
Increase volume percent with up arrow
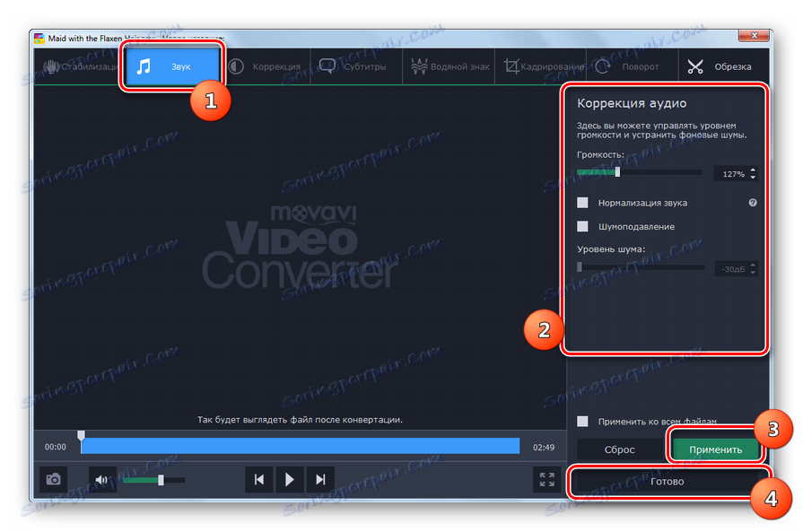coord(753,170)
